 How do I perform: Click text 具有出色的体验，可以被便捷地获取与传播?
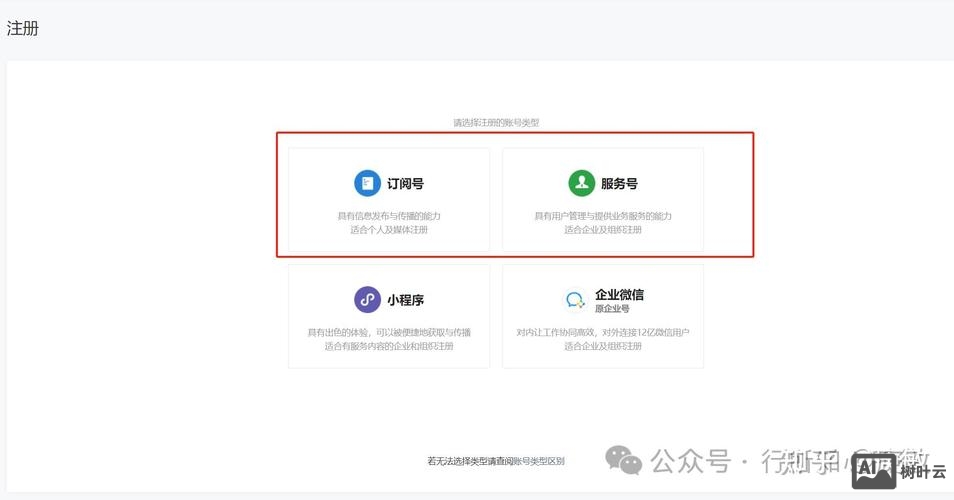(x=389, y=332)
